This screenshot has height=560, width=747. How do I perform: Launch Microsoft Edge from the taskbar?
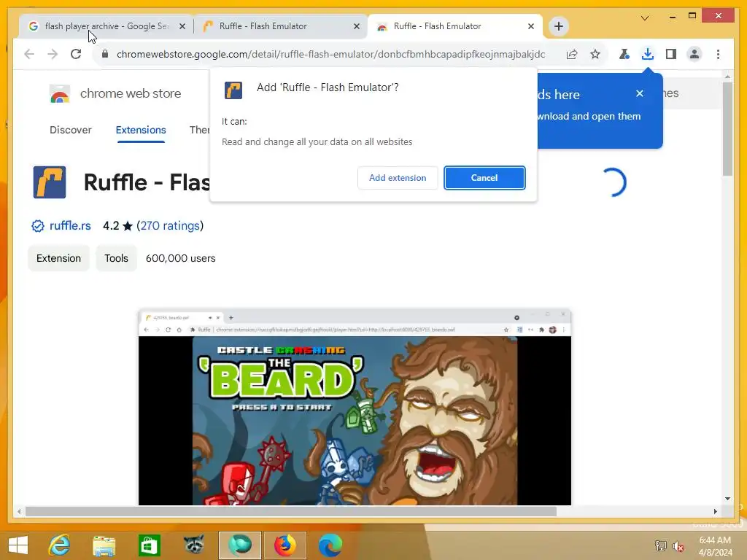pos(330,545)
